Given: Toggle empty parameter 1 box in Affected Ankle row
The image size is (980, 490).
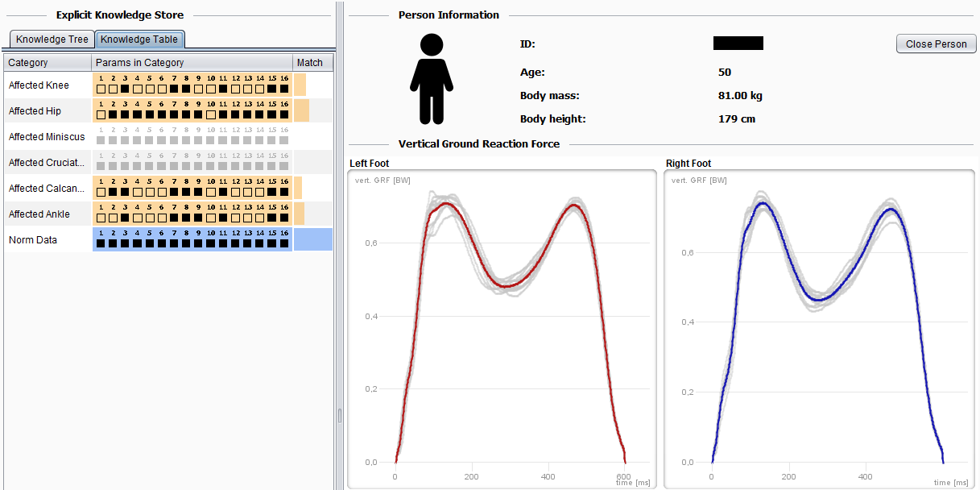Looking at the screenshot, I should coord(101,218).
